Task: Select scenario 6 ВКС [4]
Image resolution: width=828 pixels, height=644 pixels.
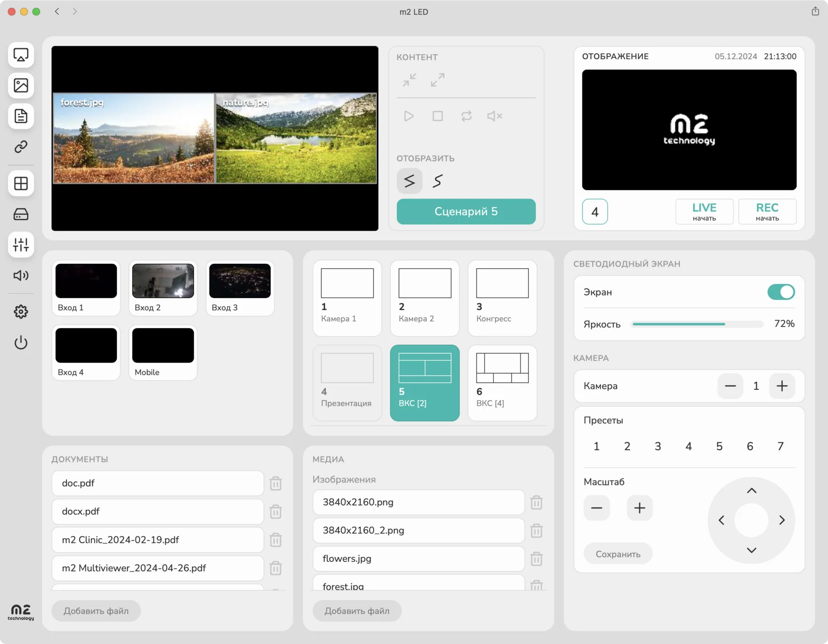Action: (502, 383)
